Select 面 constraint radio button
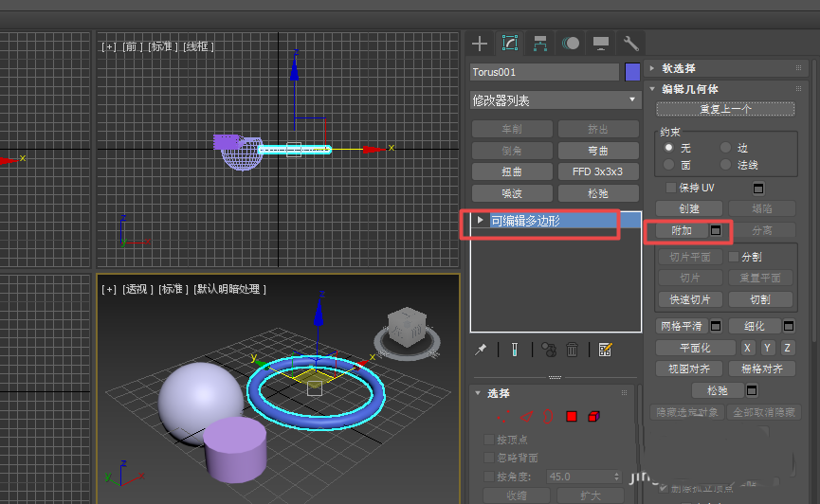The height and width of the screenshot is (504, 820). point(668,164)
